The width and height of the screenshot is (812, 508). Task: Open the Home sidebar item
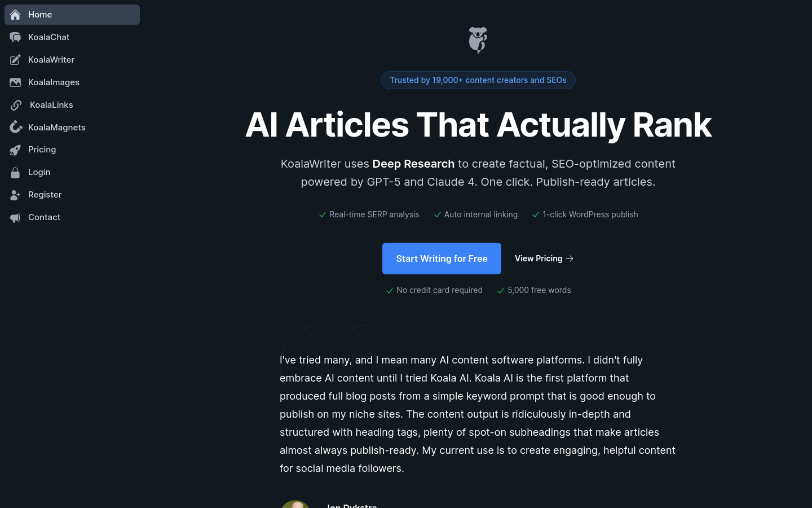pyautogui.click(x=72, y=15)
